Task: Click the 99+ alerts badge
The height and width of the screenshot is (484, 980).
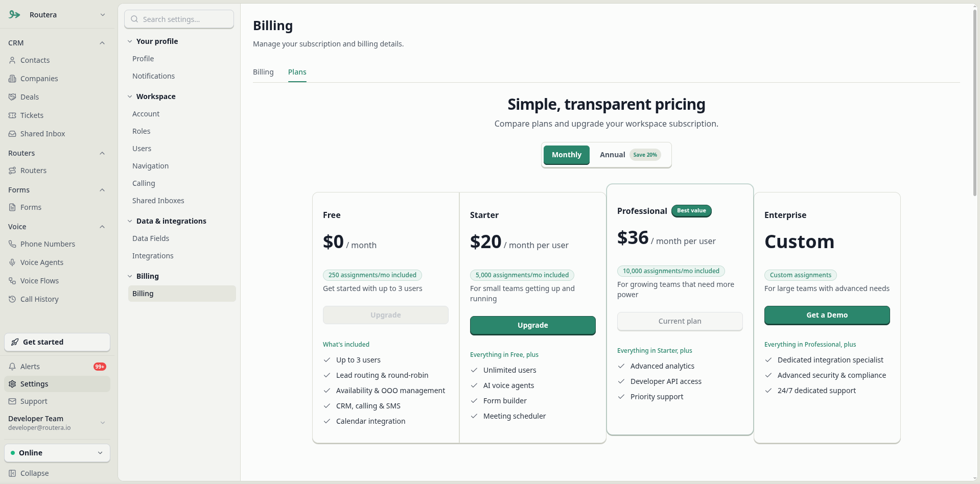Action: pos(100,367)
